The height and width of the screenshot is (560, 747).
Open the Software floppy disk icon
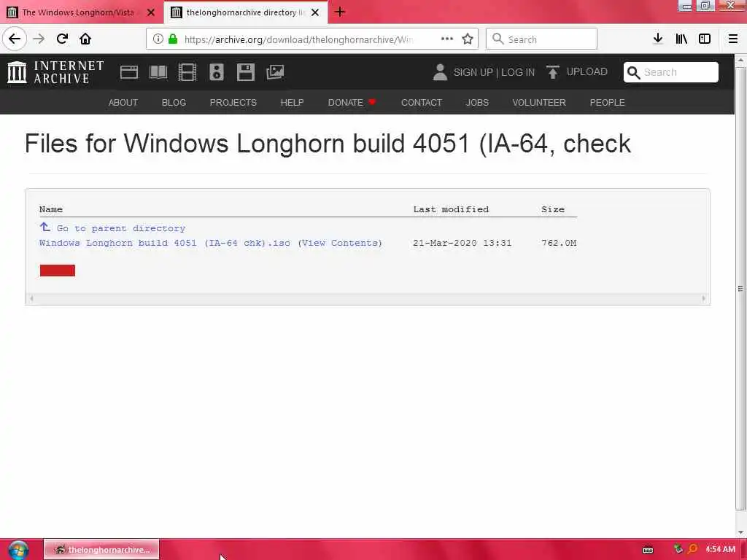[245, 72]
